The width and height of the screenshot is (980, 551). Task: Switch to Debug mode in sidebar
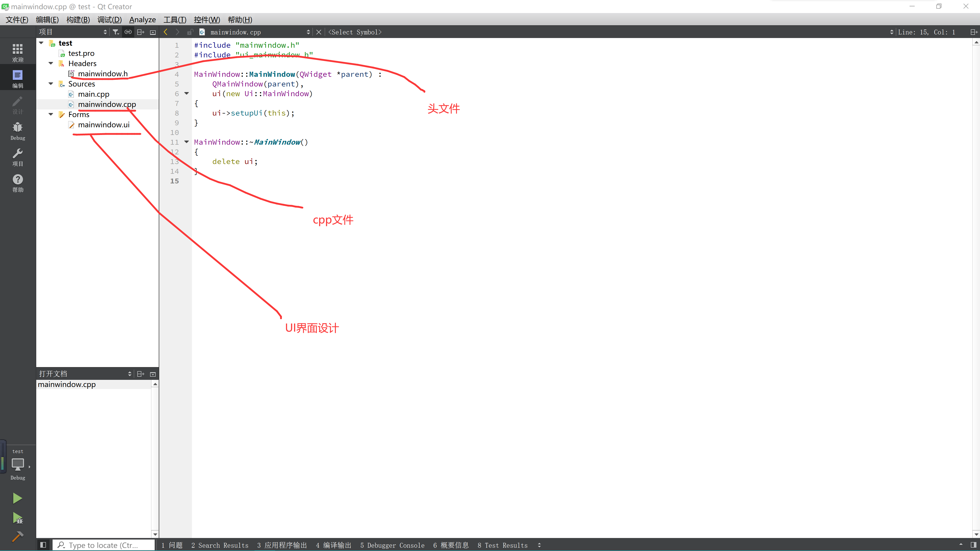pyautogui.click(x=18, y=131)
